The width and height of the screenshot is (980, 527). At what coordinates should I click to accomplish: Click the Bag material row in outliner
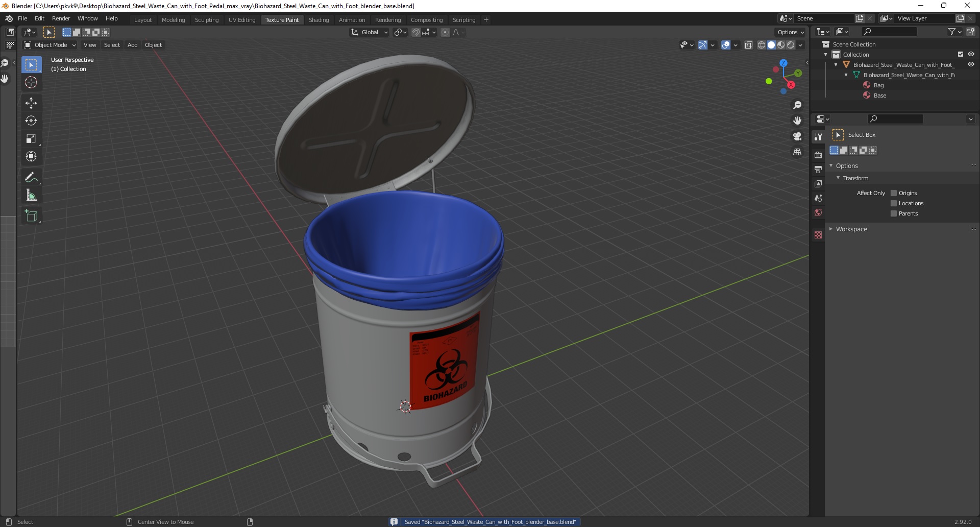(878, 85)
